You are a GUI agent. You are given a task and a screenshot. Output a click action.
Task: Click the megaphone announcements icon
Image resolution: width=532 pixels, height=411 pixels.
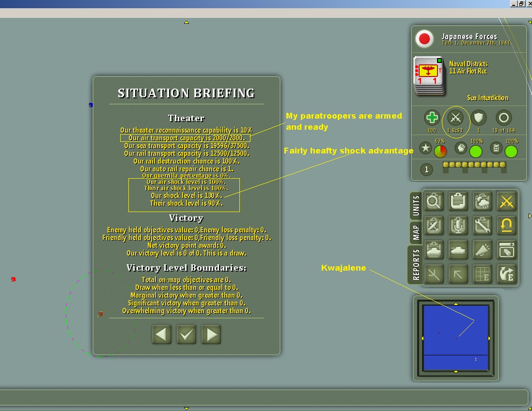[483, 250]
